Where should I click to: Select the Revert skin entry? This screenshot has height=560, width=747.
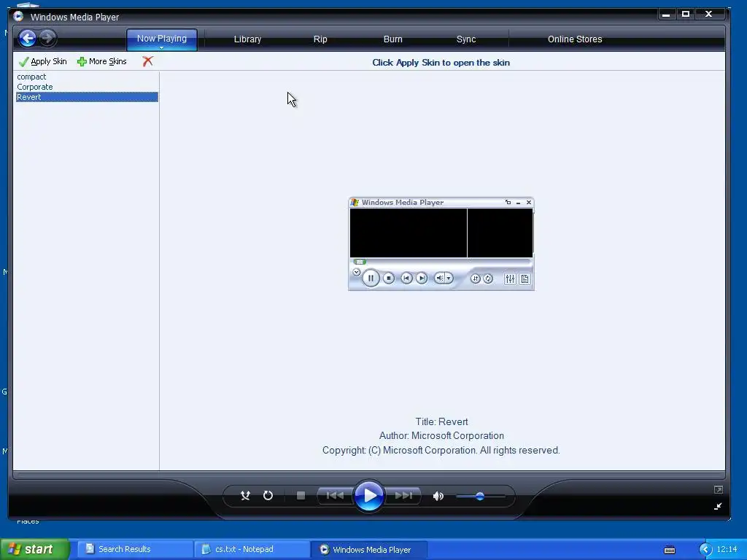pos(88,97)
